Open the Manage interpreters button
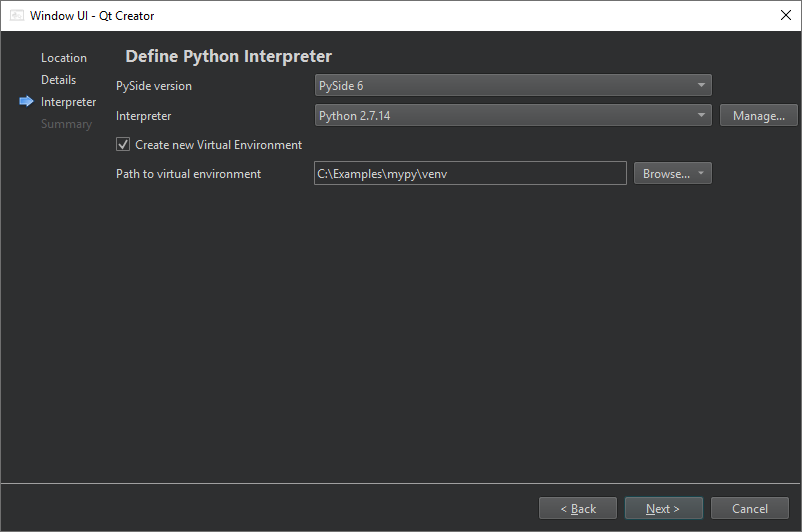The width and height of the screenshot is (802, 532). coord(758,116)
